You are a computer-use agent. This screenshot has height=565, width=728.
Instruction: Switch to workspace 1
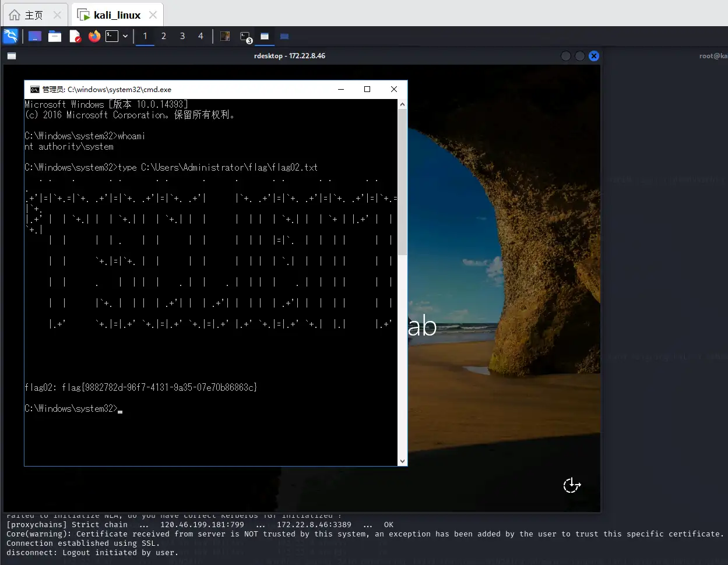pyautogui.click(x=145, y=36)
